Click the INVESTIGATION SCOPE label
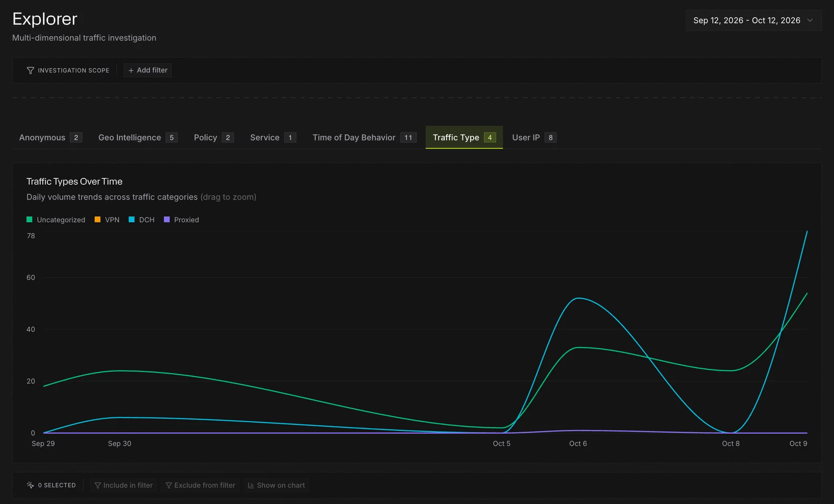 click(x=73, y=70)
